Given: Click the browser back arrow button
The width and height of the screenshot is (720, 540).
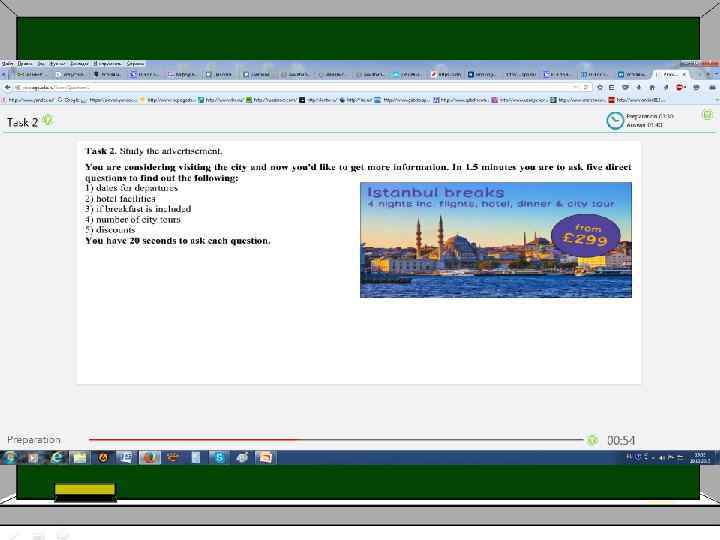Looking at the screenshot, I should pyautogui.click(x=7, y=87).
